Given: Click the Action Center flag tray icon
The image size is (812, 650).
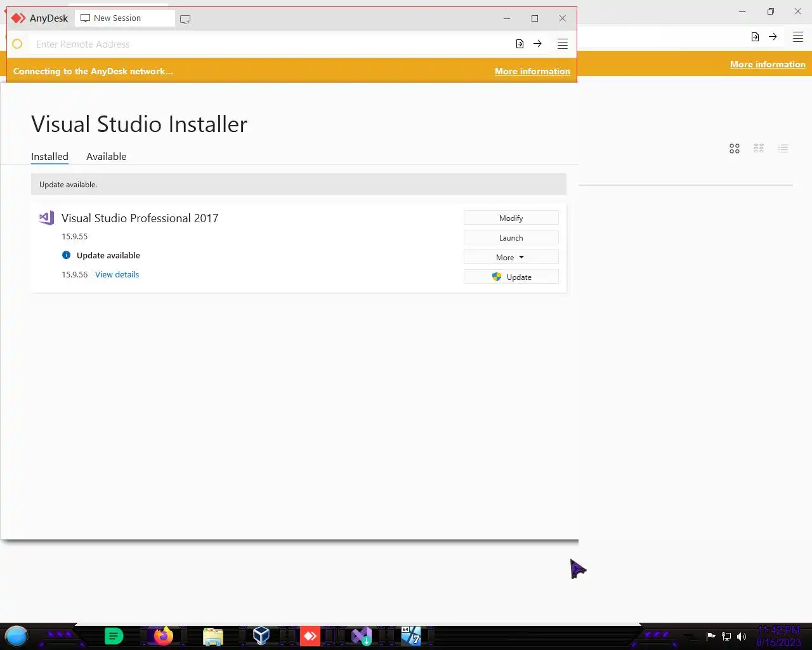Looking at the screenshot, I should 711,637.
